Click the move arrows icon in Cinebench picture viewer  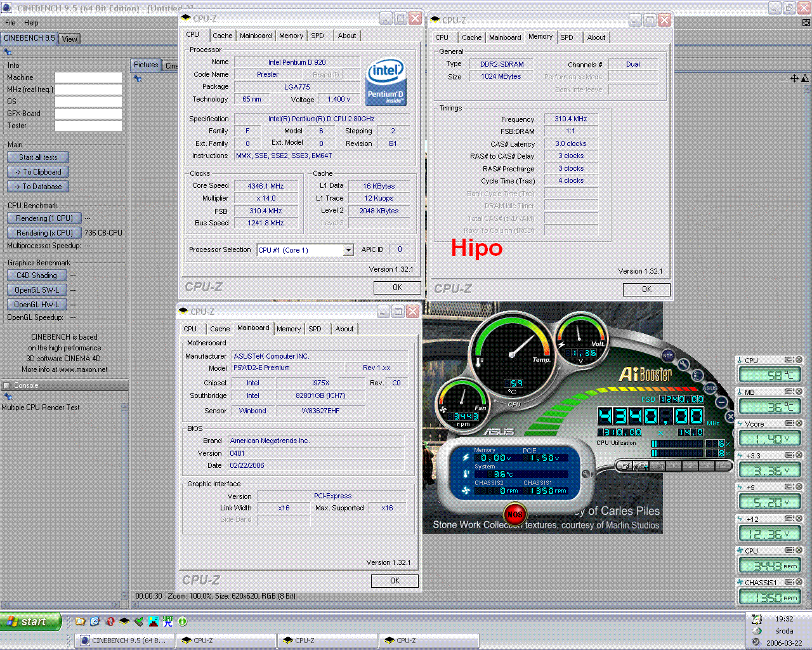(794, 78)
